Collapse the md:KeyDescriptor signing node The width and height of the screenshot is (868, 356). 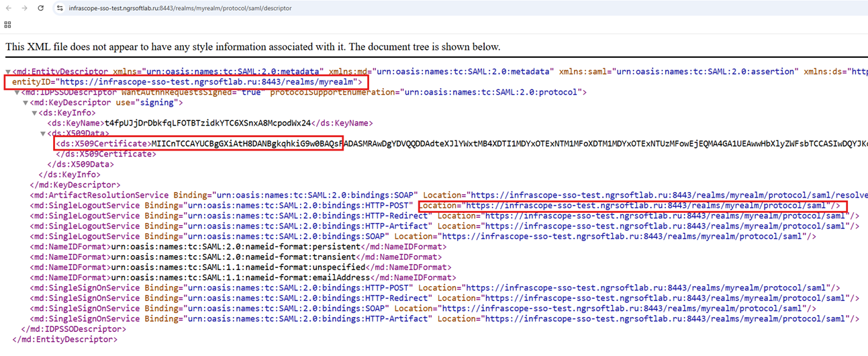(27, 103)
